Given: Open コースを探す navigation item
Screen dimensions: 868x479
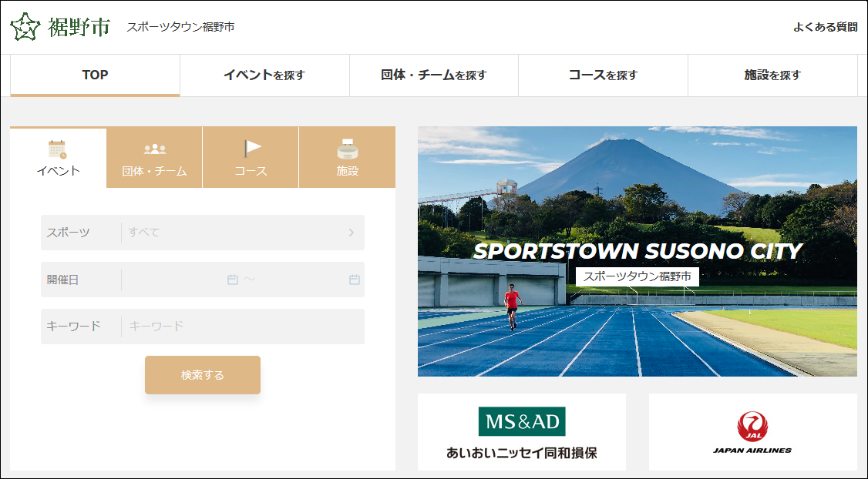Looking at the screenshot, I should coord(603,75).
